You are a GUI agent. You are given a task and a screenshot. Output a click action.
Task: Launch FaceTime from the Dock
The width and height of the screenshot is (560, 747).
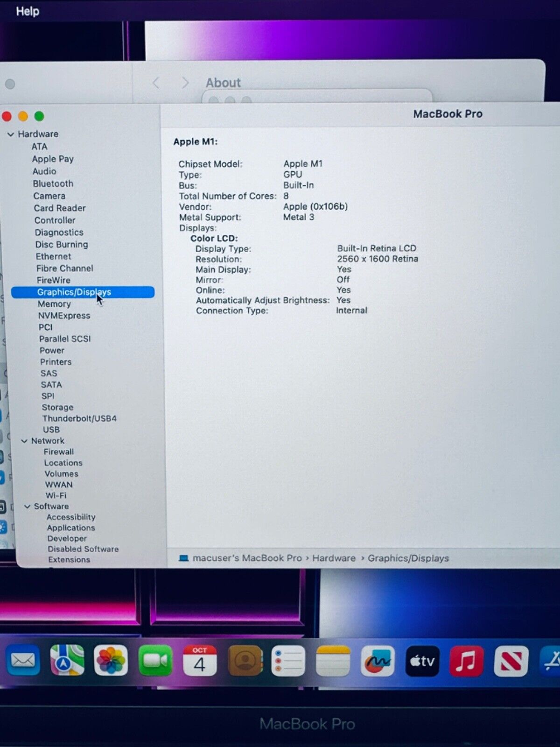click(155, 660)
